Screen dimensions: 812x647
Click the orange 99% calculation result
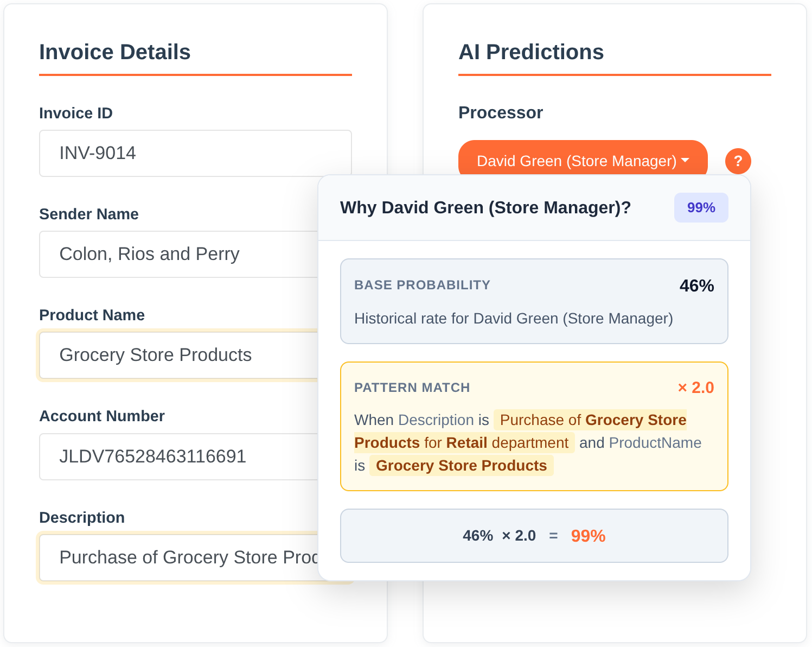tap(588, 536)
